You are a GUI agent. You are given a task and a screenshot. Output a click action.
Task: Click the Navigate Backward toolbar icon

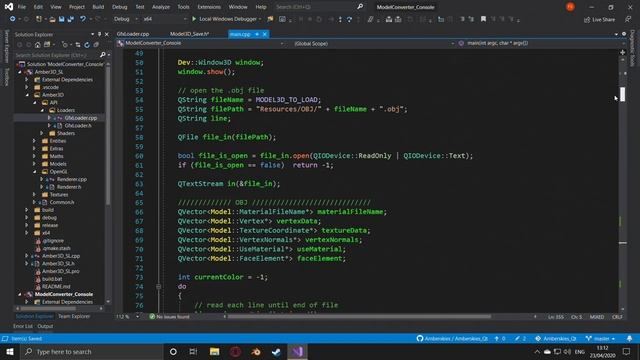tap(13, 19)
